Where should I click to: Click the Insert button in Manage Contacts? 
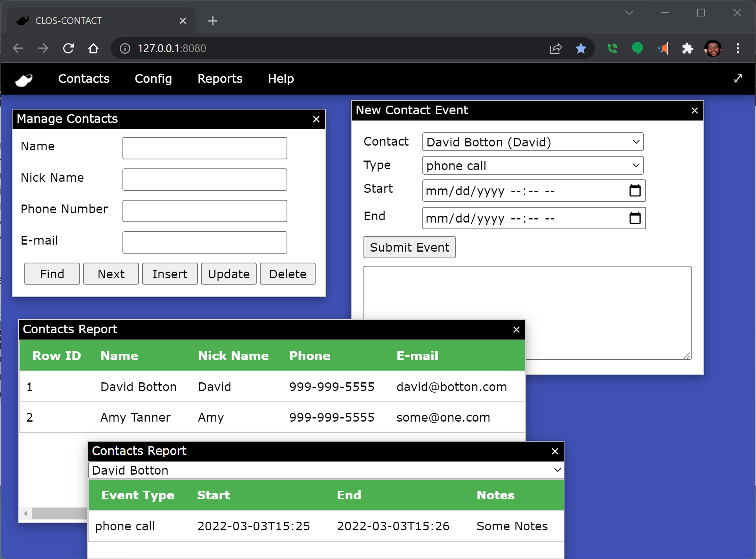pos(170,274)
